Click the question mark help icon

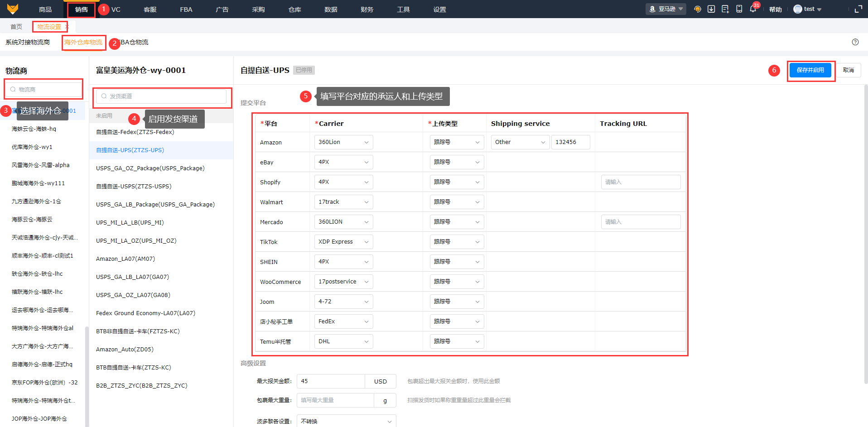[x=855, y=42]
